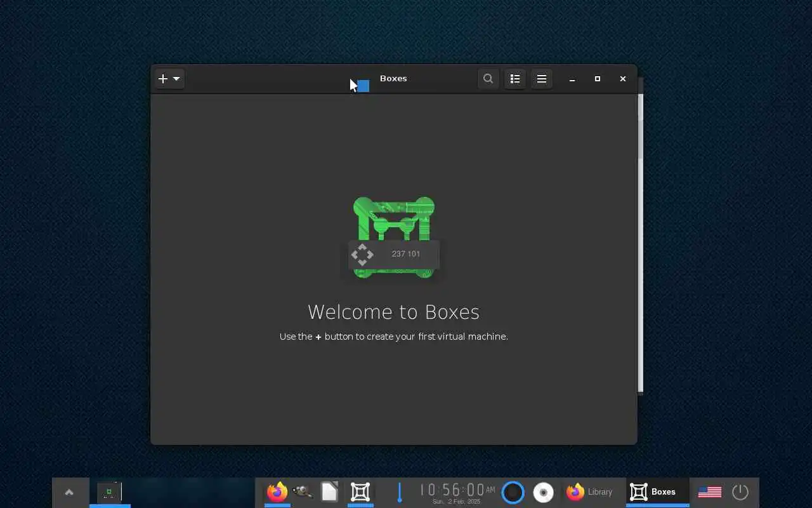Click the disc media icon in the panel
This screenshot has height=508, width=812.
click(544, 492)
